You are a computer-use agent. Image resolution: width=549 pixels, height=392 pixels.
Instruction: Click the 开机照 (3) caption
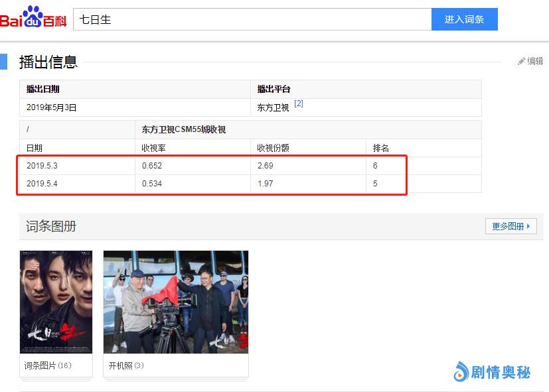click(x=126, y=365)
